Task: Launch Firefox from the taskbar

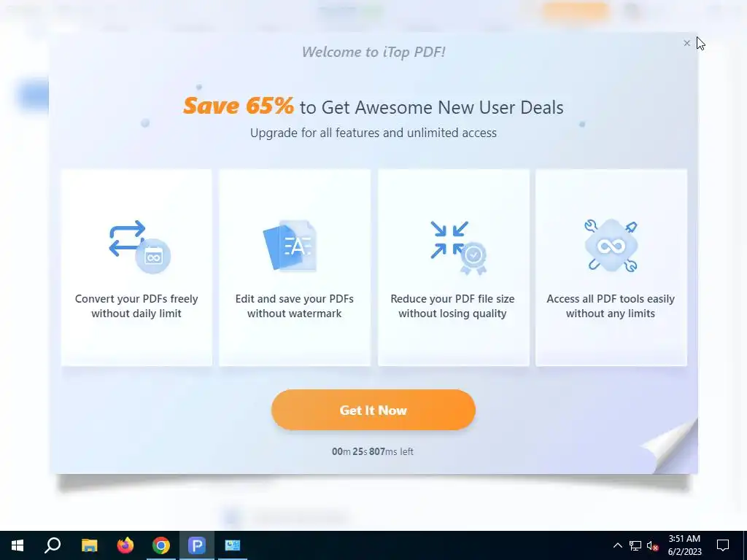Action: tap(125, 545)
